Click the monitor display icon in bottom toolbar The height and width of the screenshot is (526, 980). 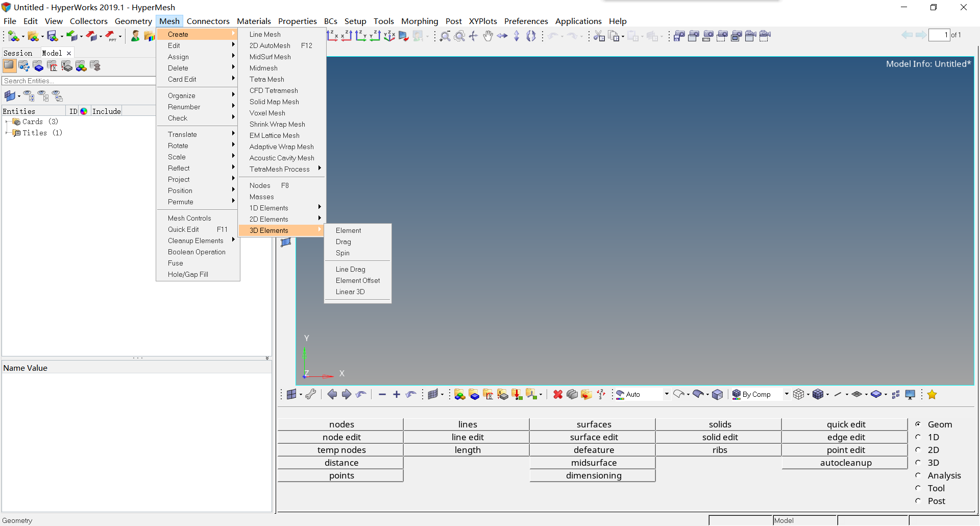[910, 394]
